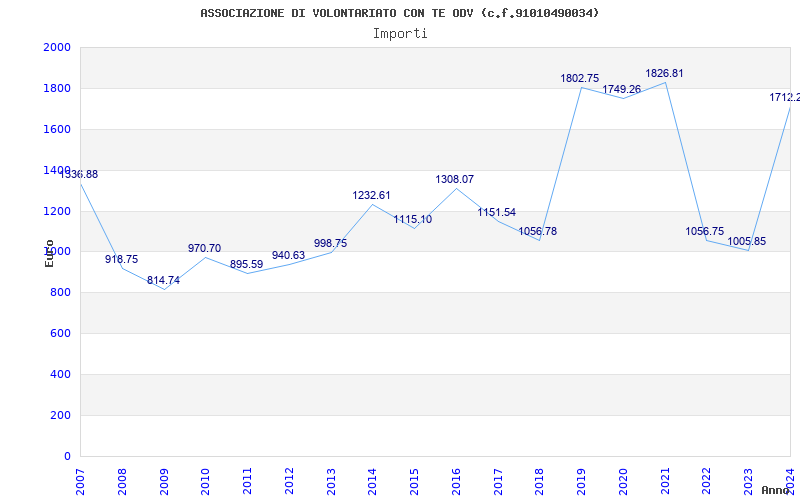Image resolution: width=800 pixels, height=500 pixels.
Task: Click the x-axis year 2021
Action: pyautogui.click(x=665, y=482)
